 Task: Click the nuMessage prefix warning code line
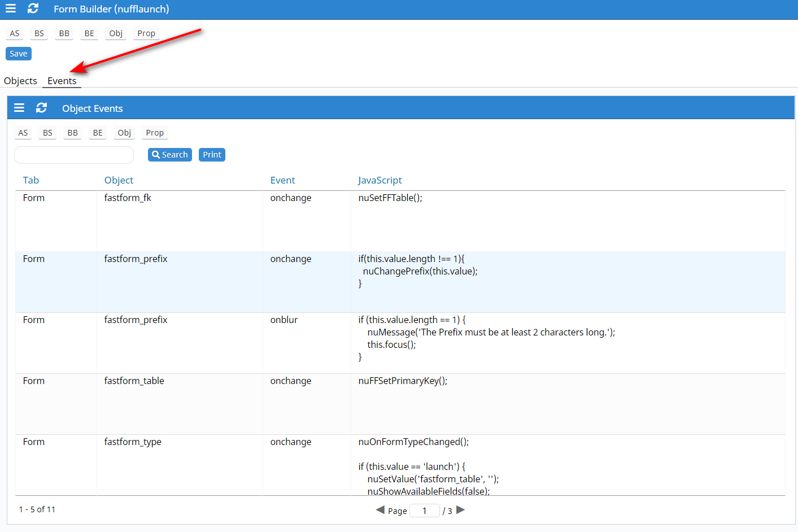(491, 332)
